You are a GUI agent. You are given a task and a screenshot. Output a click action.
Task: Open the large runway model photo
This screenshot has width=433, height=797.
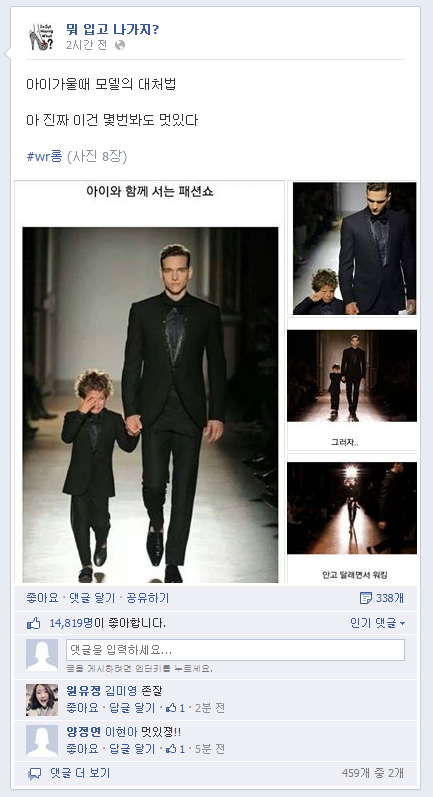[150, 405]
